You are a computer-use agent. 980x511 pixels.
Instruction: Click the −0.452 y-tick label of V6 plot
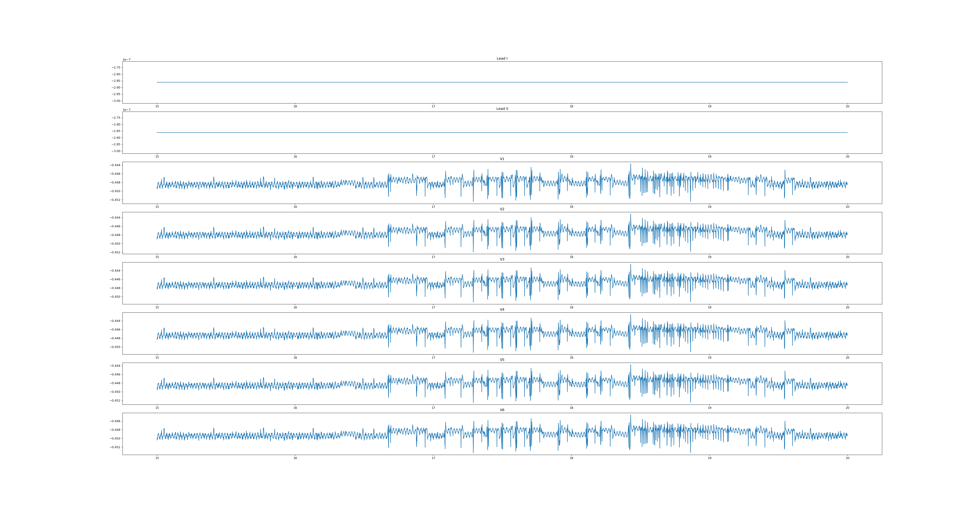pos(115,447)
